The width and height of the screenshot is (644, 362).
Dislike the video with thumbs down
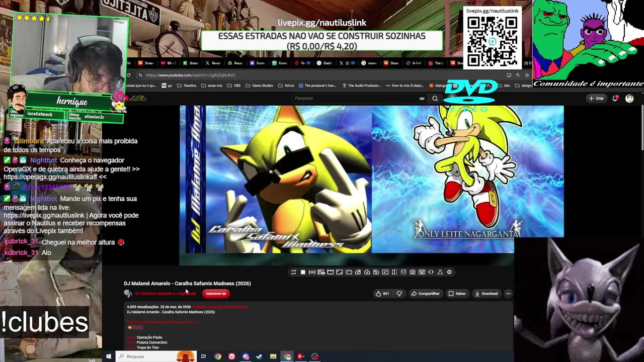[x=399, y=294]
